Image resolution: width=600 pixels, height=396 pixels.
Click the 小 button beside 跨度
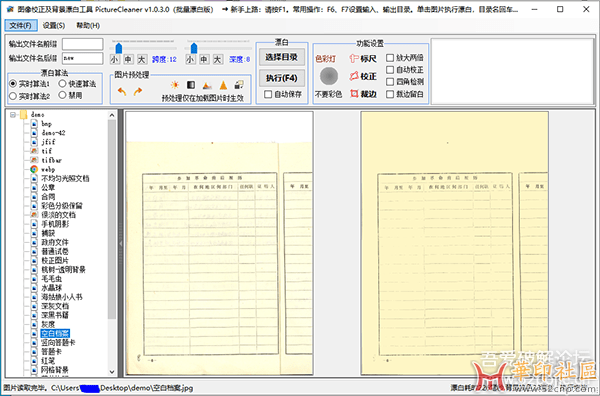[114, 59]
